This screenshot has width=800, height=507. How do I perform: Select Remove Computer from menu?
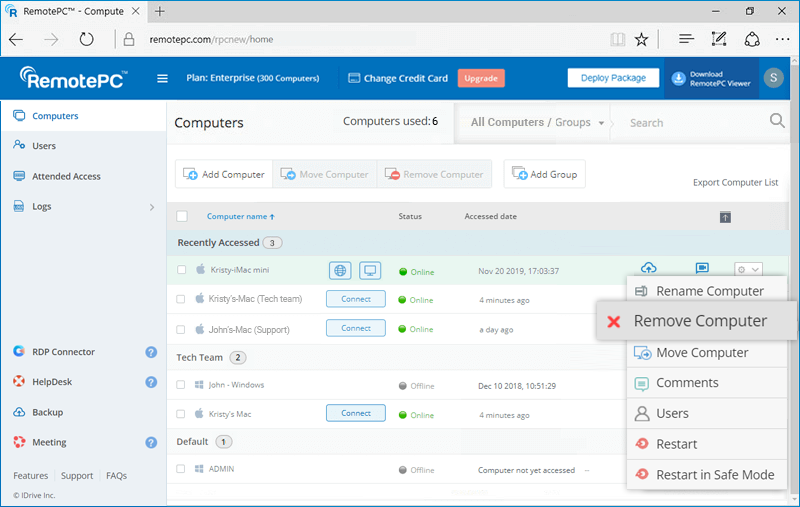click(x=696, y=321)
